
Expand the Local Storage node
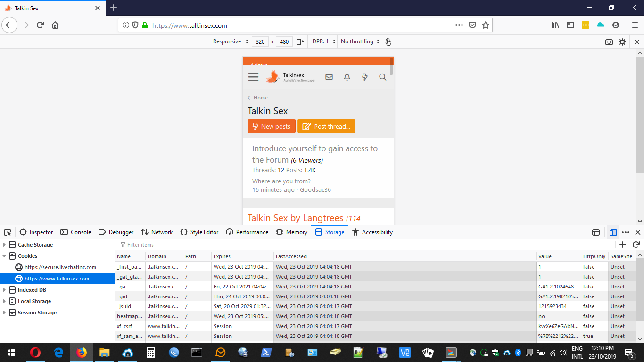coord(5,301)
